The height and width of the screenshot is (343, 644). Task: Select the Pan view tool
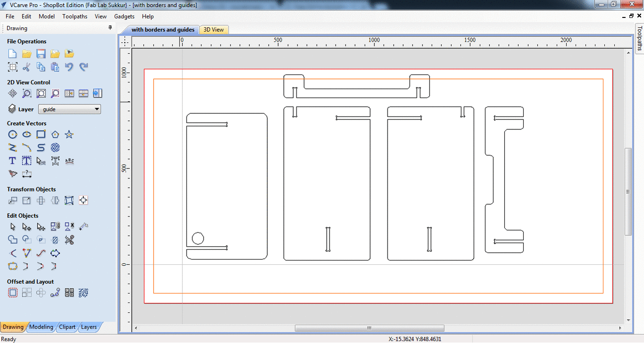[13, 93]
